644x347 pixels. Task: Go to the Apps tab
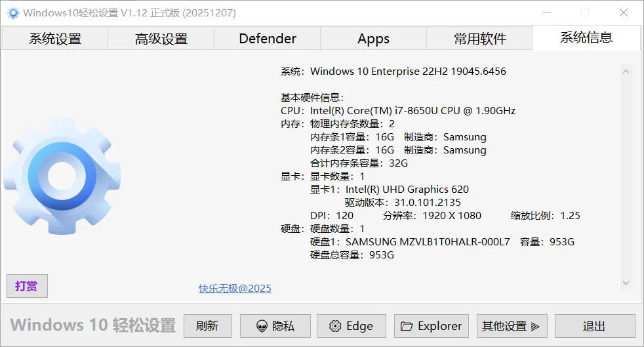(x=373, y=39)
